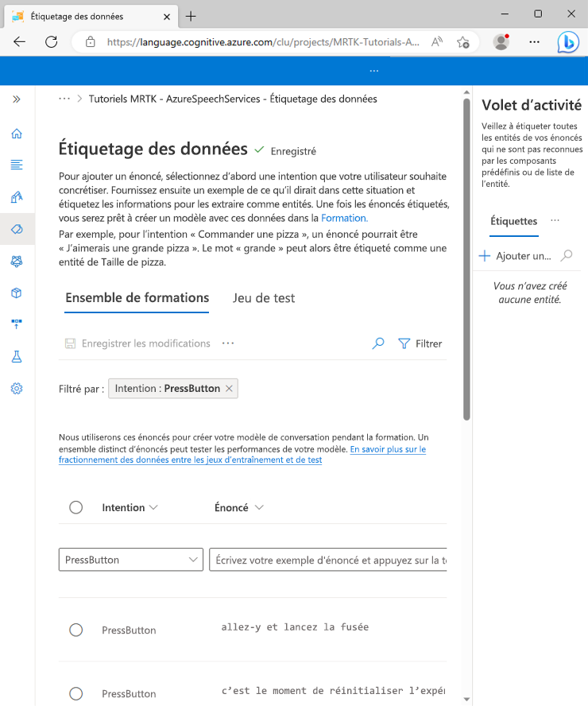Click PressButton label in second utterance row
Screen dimensions: 588x706
click(129, 693)
